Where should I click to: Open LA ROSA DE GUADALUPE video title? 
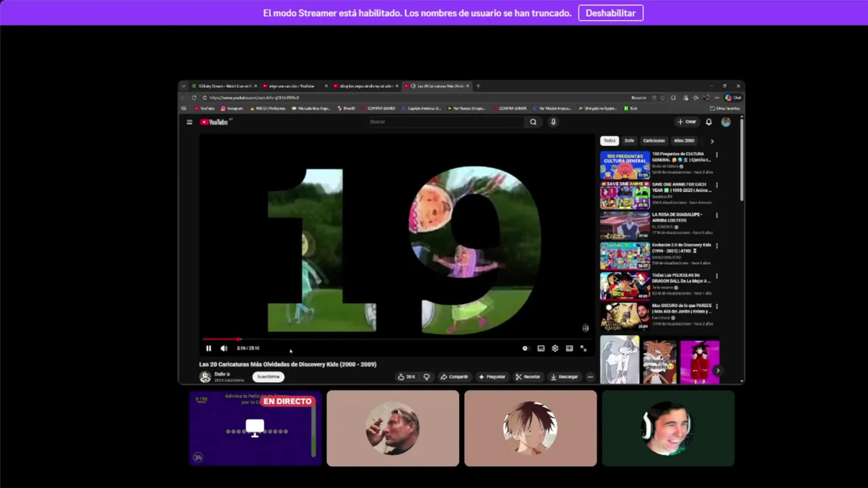tap(677, 217)
